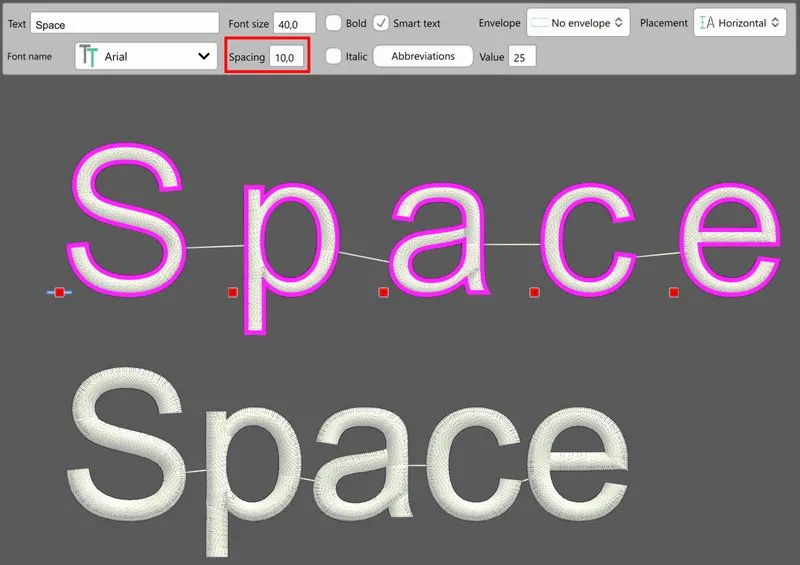Screen dimensions: 800x565
Task: Enable the Italic checkbox
Action: (334, 56)
